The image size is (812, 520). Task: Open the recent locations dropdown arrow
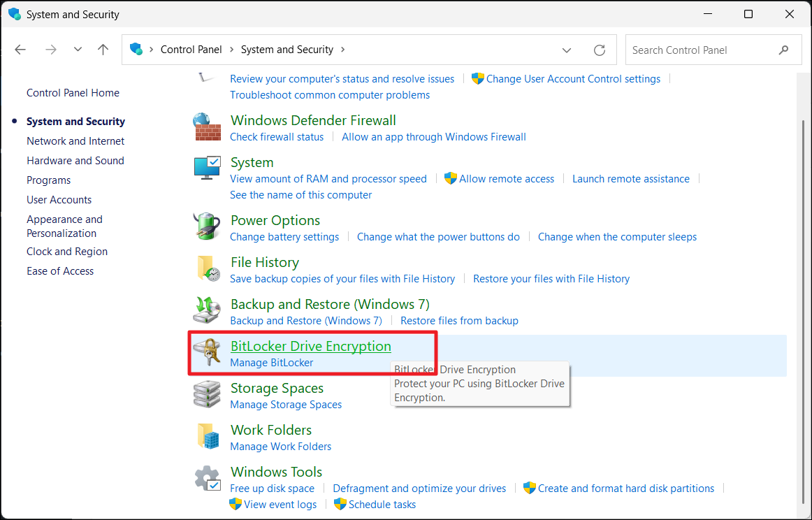point(78,50)
